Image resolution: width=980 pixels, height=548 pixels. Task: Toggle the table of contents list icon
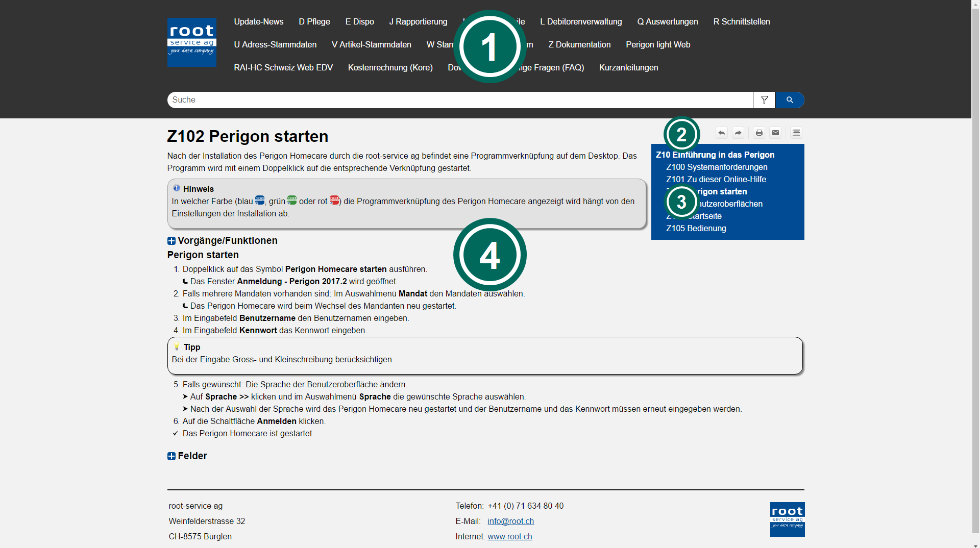796,133
